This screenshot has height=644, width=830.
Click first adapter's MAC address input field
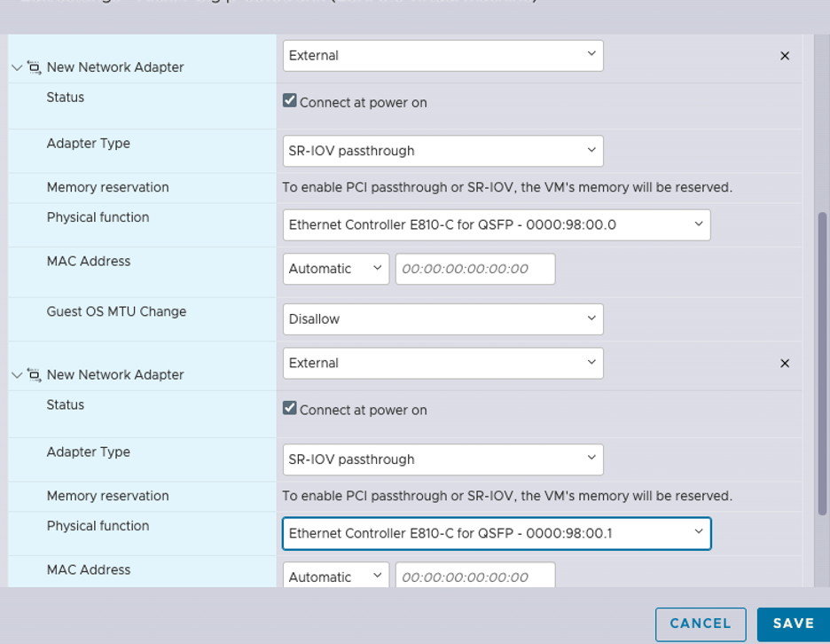(x=475, y=269)
